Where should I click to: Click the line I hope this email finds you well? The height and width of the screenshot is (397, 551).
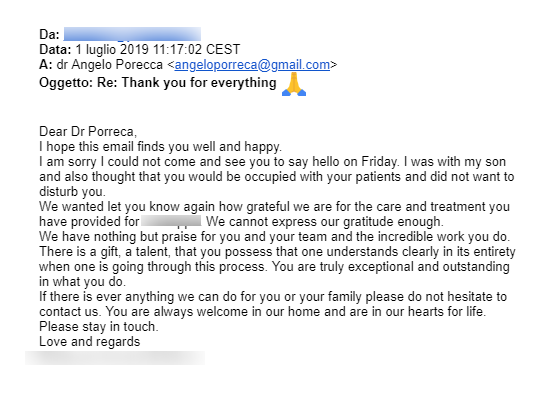click(160, 147)
